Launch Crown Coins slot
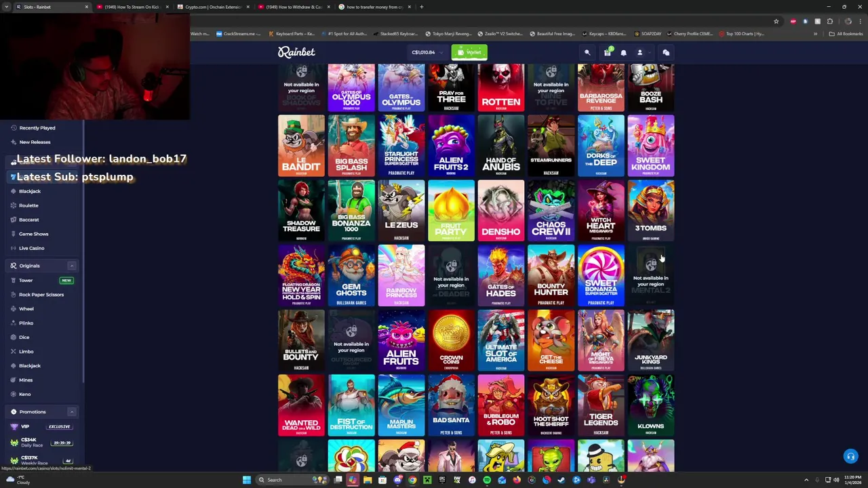This screenshot has width=868, height=488. pos(451,341)
